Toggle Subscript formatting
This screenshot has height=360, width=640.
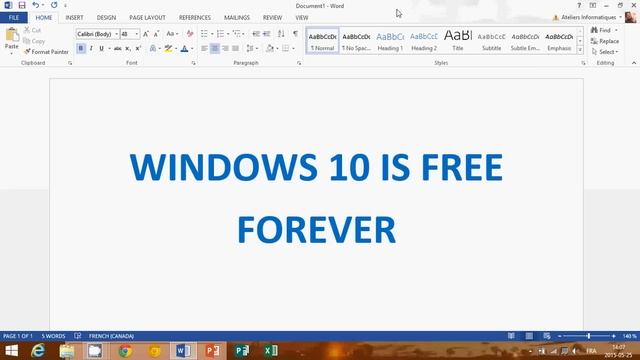[128, 49]
